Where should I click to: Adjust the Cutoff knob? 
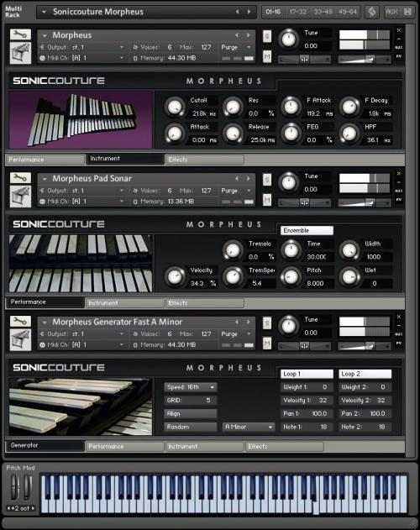click(175, 107)
